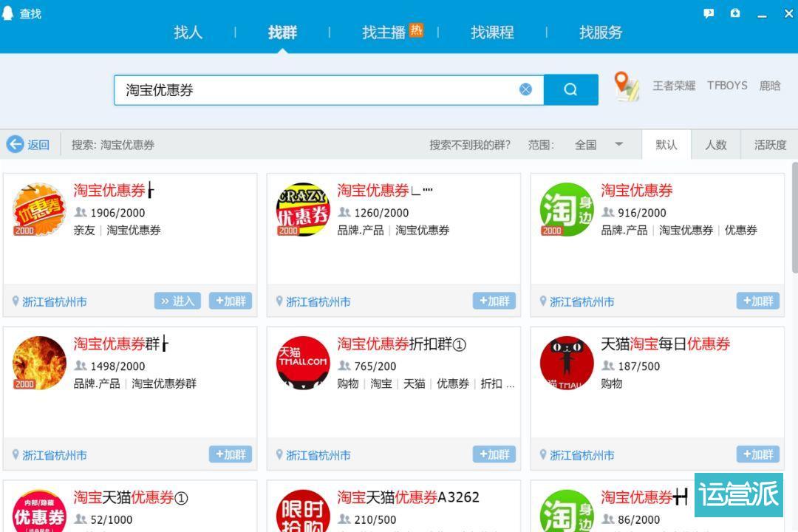This screenshot has height=532, width=798.
Task: Click the 全国 range value
Action: (x=585, y=145)
